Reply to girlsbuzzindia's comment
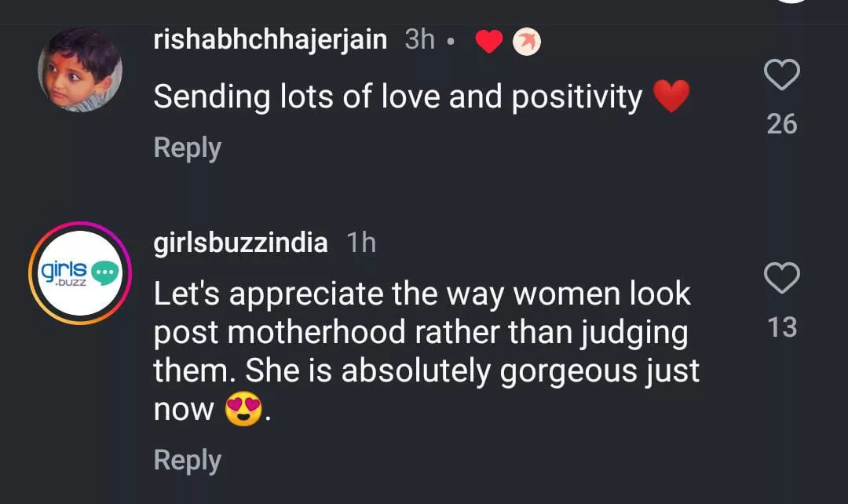This screenshot has height=504, width=848. 187,460
